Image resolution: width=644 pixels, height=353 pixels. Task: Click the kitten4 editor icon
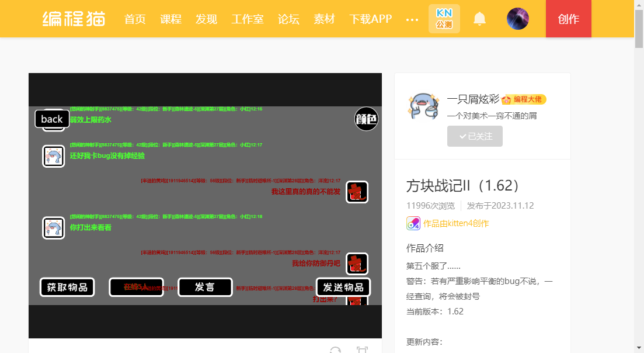413,223
